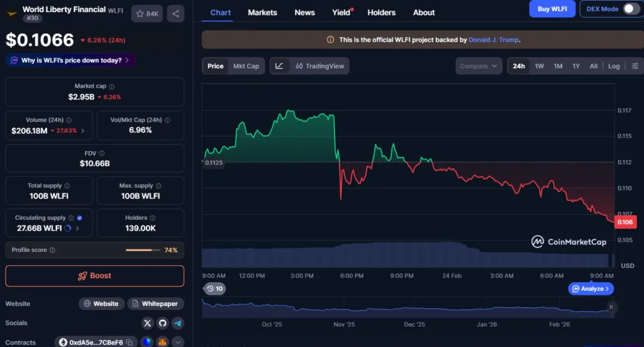Expand Circulating supply details arrow
Image resolution: width=644 pixels, height=347 pixels.
coord(77,228)
